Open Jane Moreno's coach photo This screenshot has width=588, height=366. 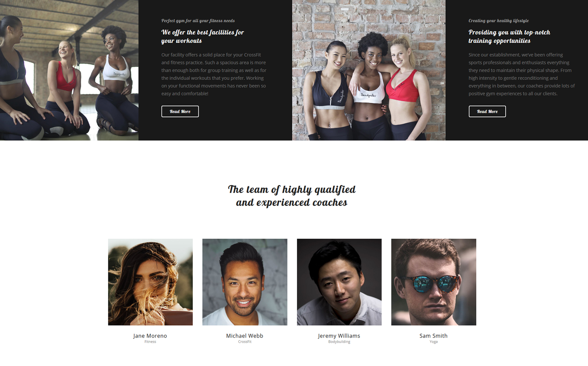coord(150,282)
